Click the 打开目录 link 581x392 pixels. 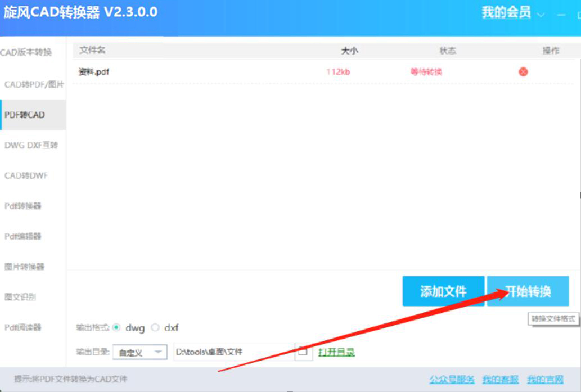click(336, 352)
